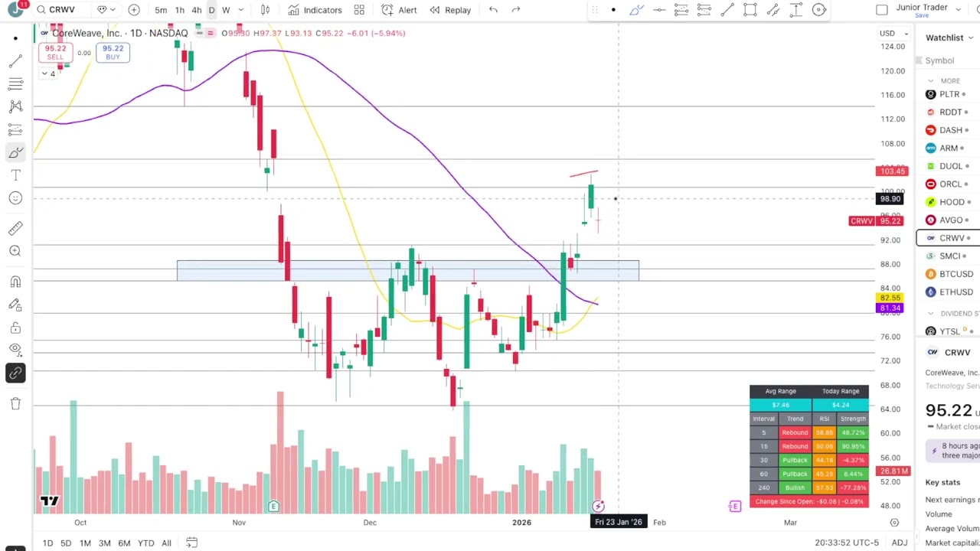This screenshot has width=980, height=551.
Task: Expand the collapsed indicators legend arrow
Action: (48, 73)
